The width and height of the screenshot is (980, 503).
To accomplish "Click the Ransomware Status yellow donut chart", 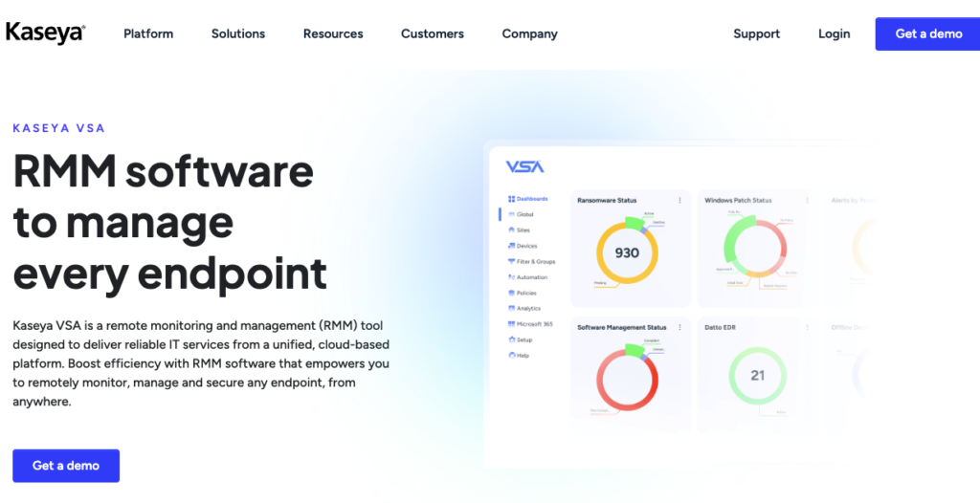I will [x=627, y=252].
